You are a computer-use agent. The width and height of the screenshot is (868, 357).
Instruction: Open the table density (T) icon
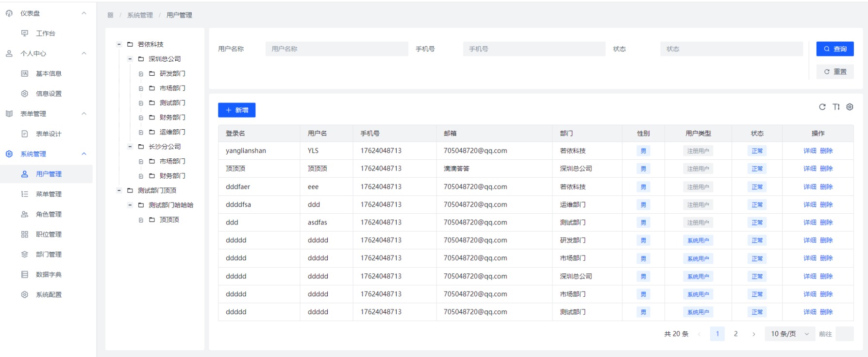[836, 107]
